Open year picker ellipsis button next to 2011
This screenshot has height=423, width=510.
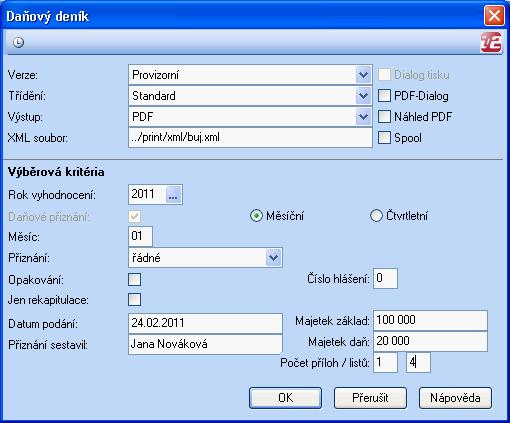tap(173, 195)
